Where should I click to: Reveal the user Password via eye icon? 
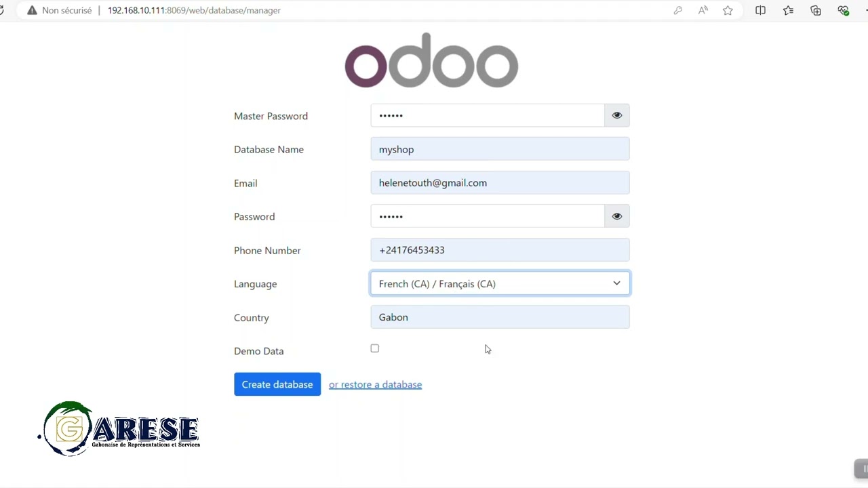[616, 216]
